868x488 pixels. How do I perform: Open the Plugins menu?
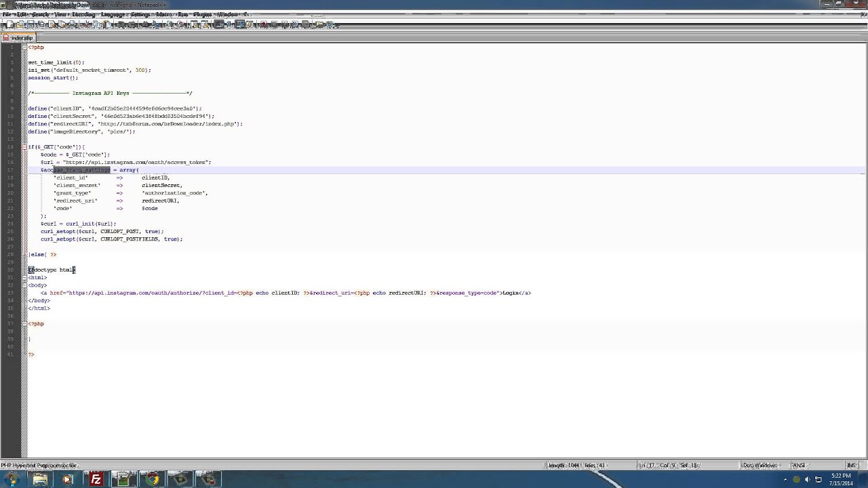[203, 14]
